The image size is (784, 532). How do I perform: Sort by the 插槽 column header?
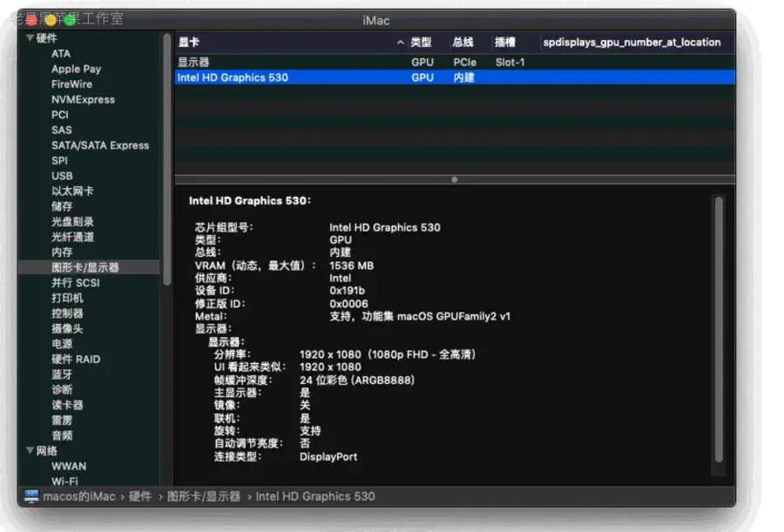pos(504,43)
